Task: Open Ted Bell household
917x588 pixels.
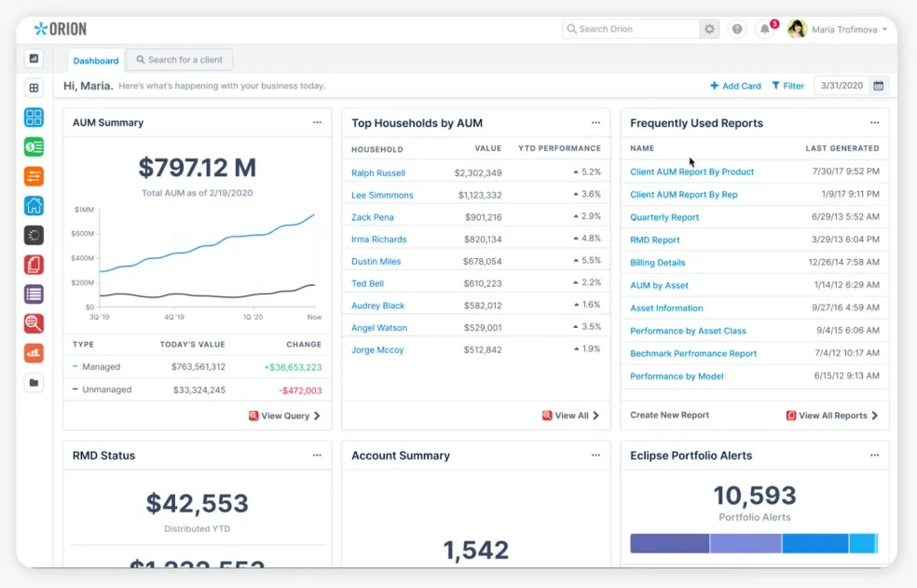Action: click(x=367, y=284)
